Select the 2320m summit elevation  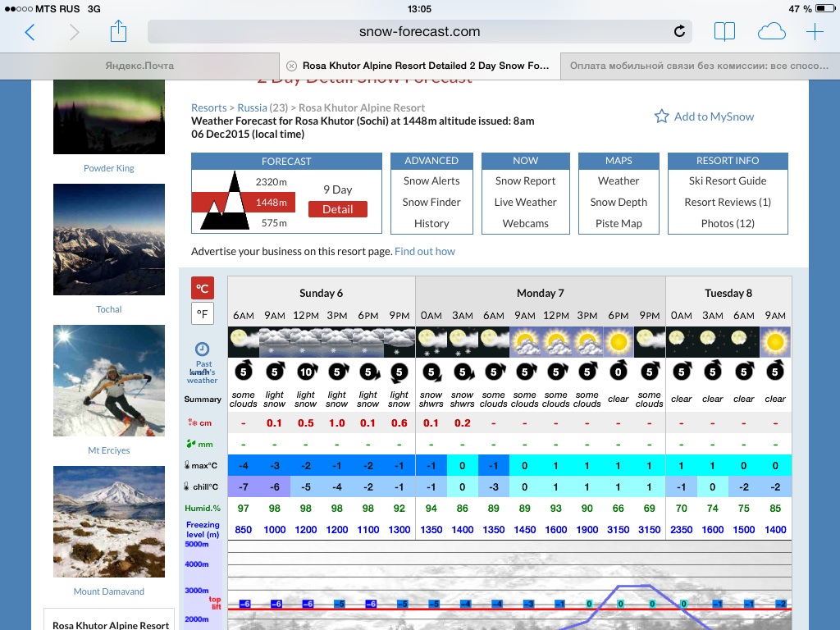click(271, 182)
